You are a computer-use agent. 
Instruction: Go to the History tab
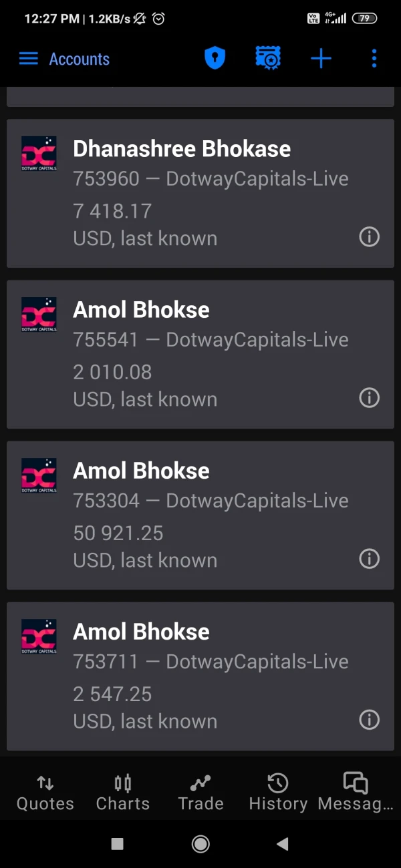coord(278,792)
